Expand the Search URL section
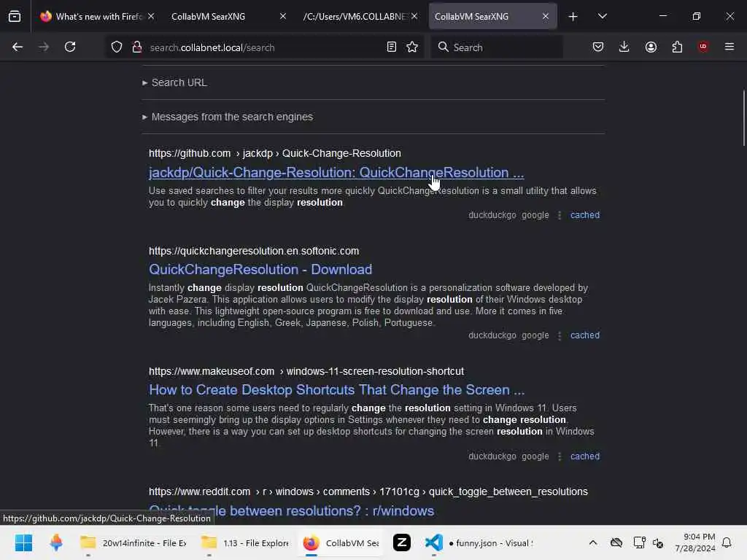Screen dimensions: 747x560 pos(174,83)
